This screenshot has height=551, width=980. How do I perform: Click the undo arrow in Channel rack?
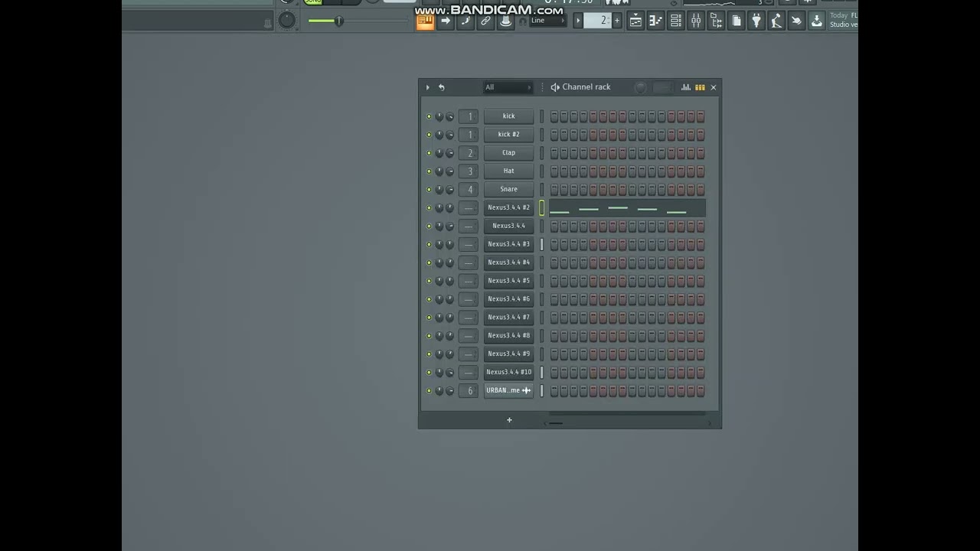(x=441, y=87)
